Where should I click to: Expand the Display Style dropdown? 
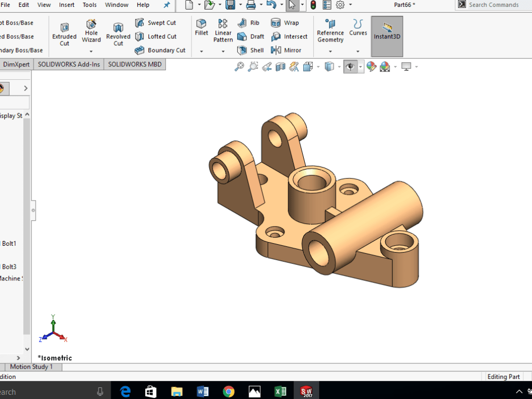338,66
